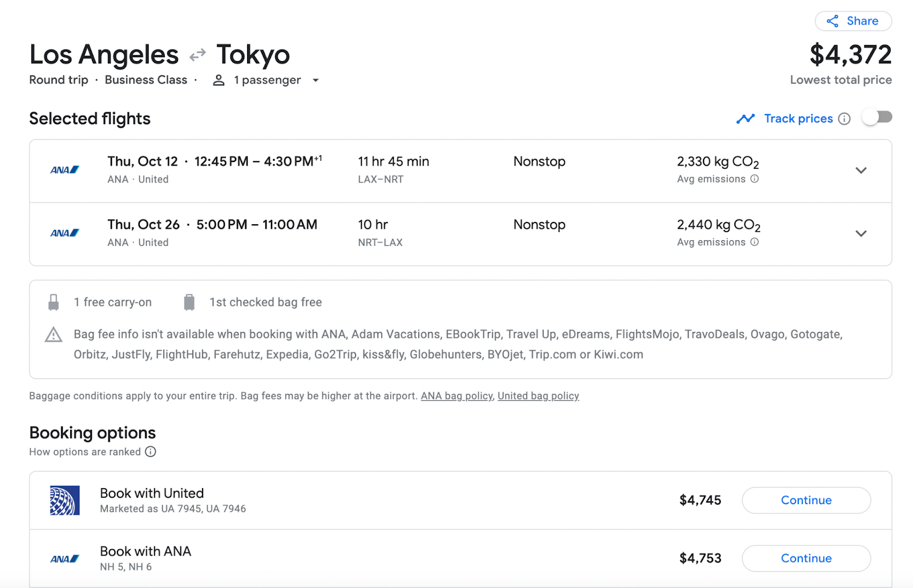Viewport: 913px width, 588px height.
Task: Click the LAX–NRT route text
Action: click(381, 179)
